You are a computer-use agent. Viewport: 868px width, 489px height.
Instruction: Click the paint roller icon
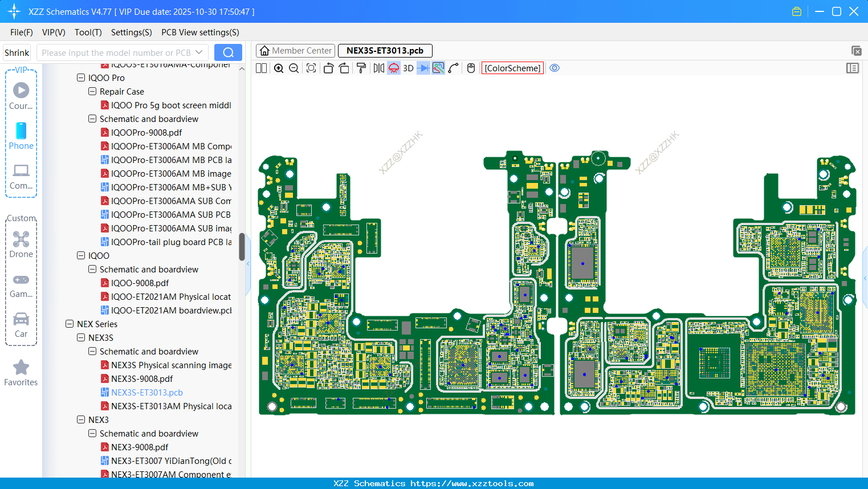click(x=361, y=68)
